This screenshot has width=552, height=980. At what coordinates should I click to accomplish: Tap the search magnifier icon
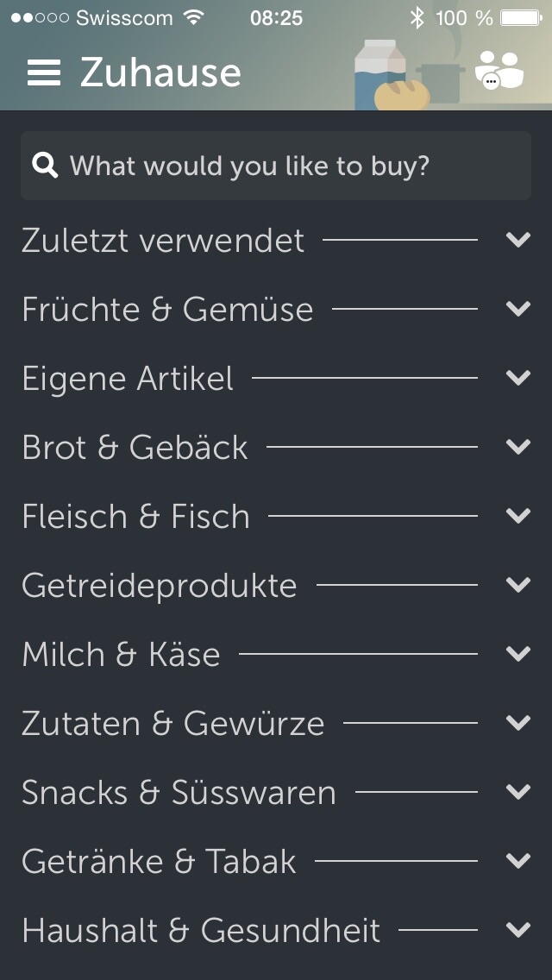pyautogui.click(x=45, y=165)
